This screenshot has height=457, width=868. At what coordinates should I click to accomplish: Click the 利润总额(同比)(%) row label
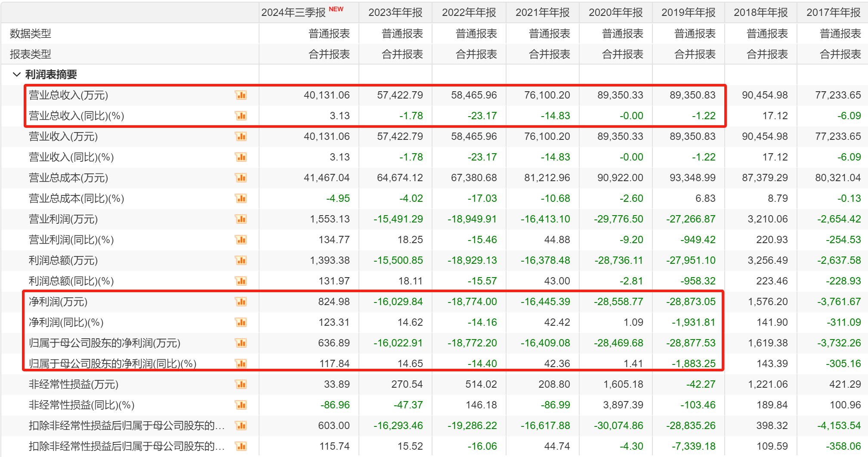tap(71, 281)
